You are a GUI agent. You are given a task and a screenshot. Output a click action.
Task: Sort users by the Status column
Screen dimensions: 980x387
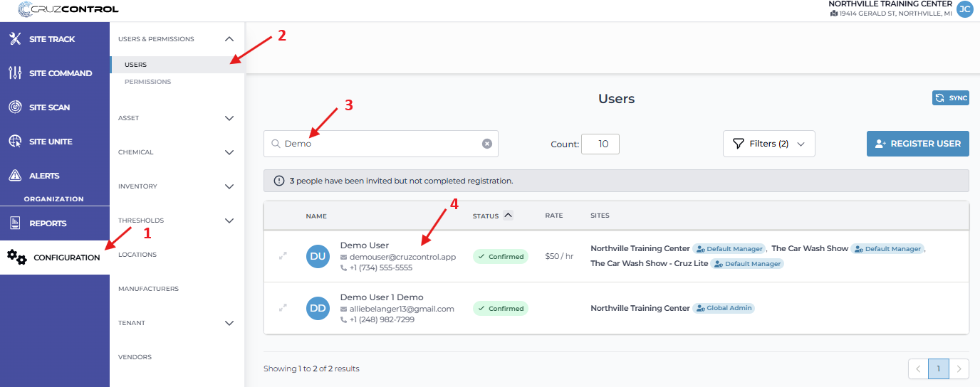(507, 216)
